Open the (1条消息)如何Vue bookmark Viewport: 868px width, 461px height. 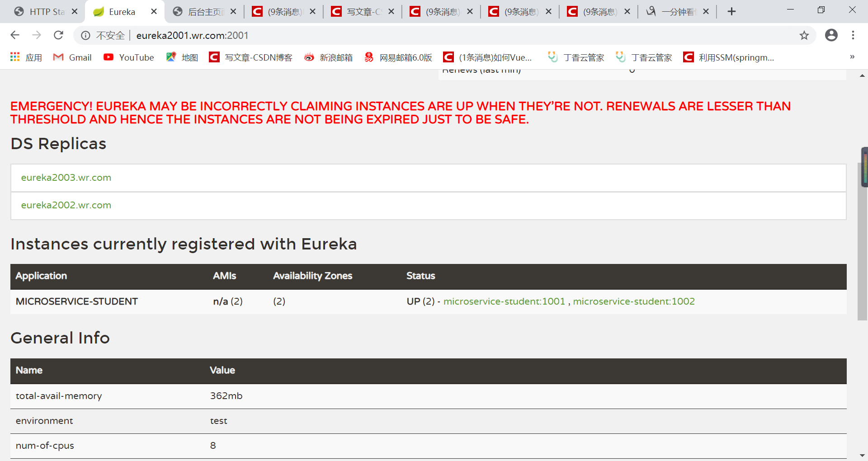(488, 57)
